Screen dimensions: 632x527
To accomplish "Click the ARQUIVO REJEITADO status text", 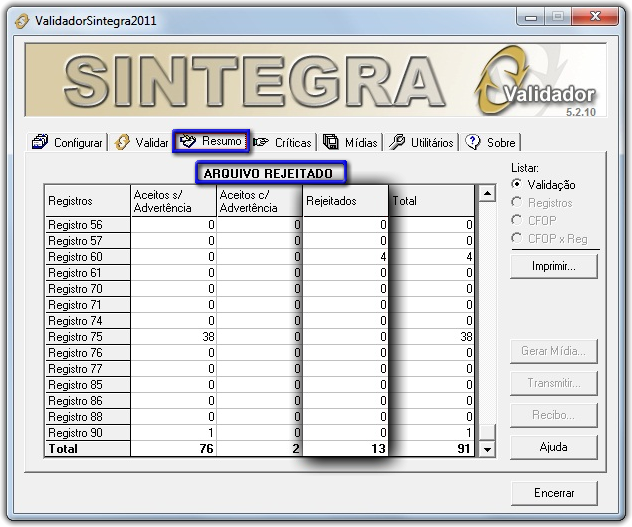I will tap(268, 174).
